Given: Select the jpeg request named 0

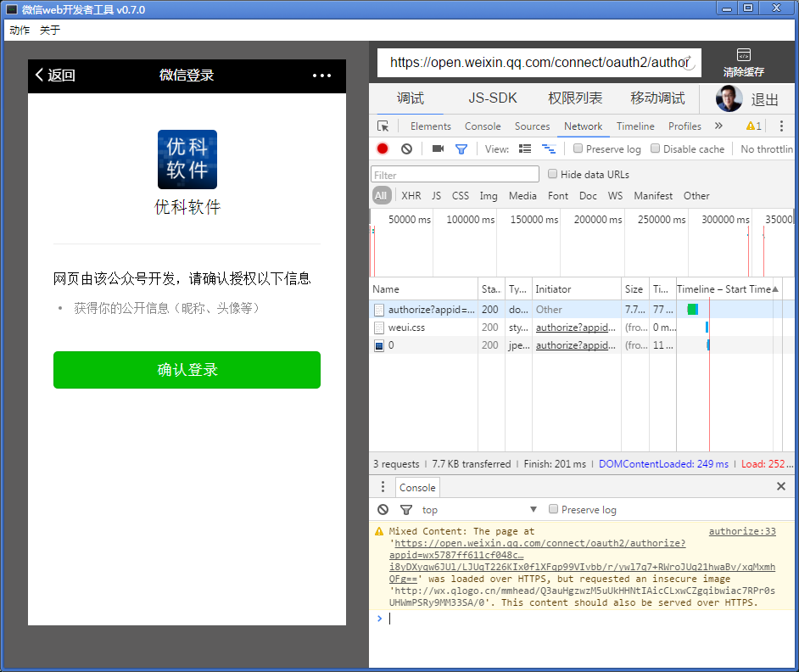Looking at the screenshot, I should coord(581,345).
